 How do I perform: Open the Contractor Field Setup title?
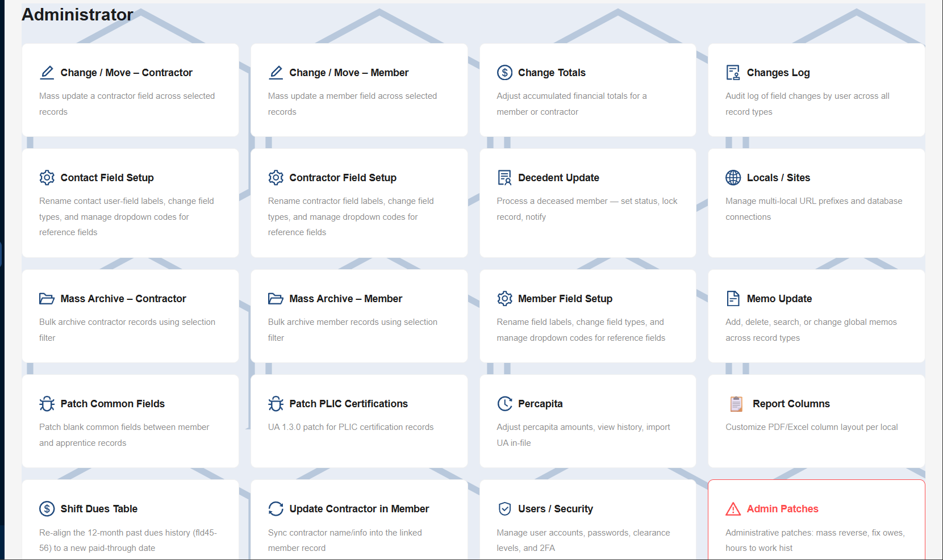(x=343, y=178)
